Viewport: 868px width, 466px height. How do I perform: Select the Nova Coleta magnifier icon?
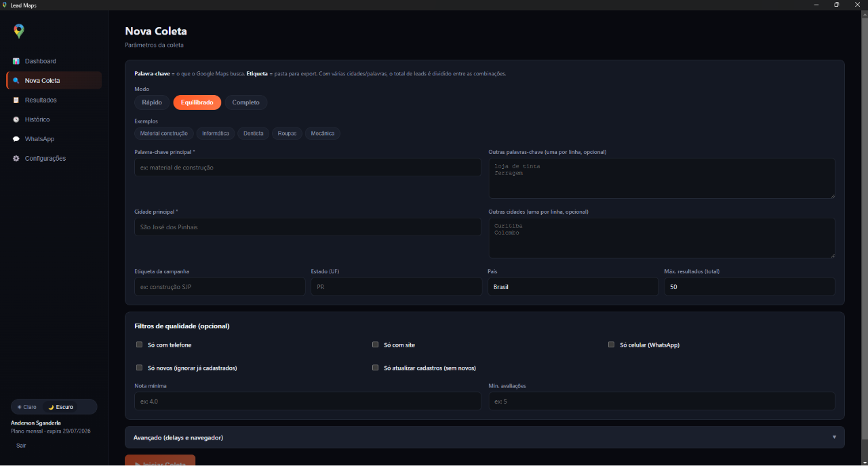pyautogui.click(x=16, y=81)
